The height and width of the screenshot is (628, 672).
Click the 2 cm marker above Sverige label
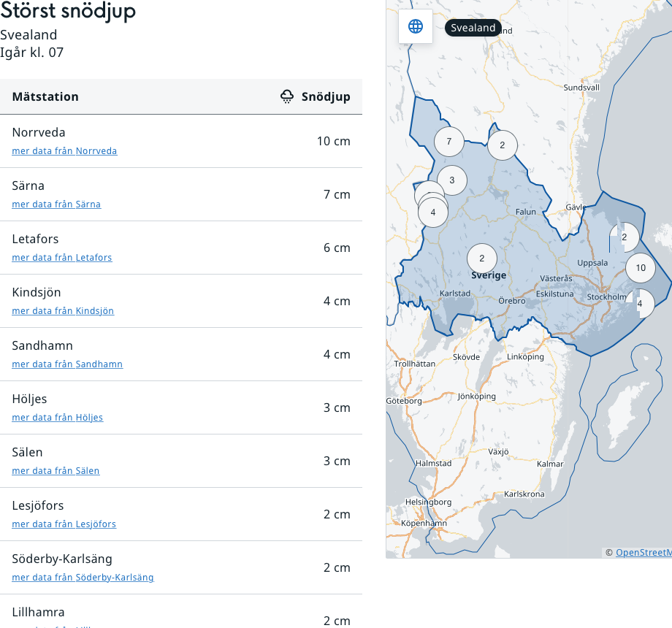(x=482, y=259)
